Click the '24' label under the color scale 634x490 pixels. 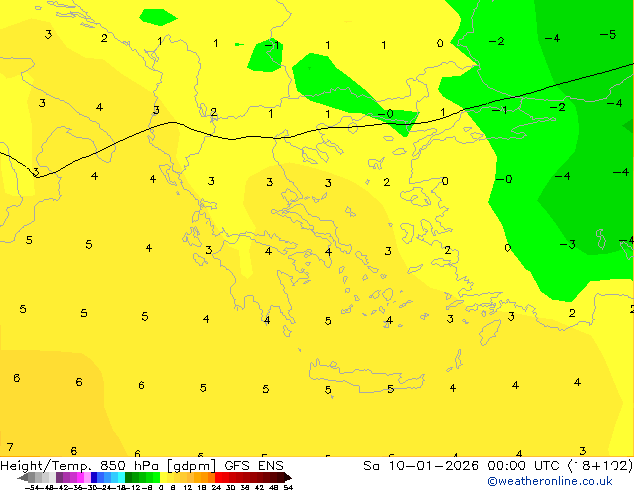(x=216, y=487)
